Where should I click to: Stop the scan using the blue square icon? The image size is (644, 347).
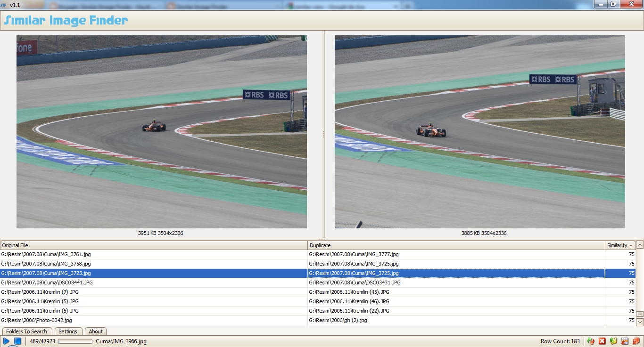(17, 341)
